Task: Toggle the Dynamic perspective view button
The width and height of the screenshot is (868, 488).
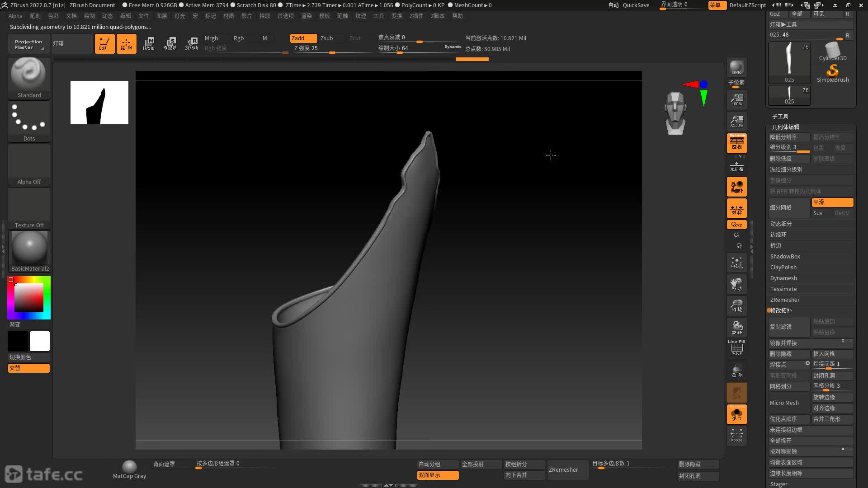Action: pyautogui.click(x=736, y=143)
